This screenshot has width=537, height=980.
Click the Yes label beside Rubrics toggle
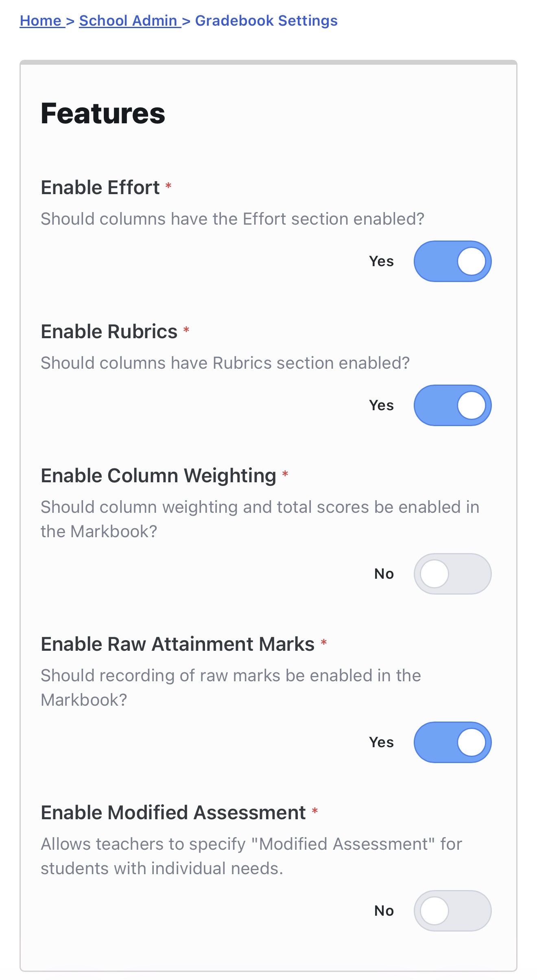[381, 405]
